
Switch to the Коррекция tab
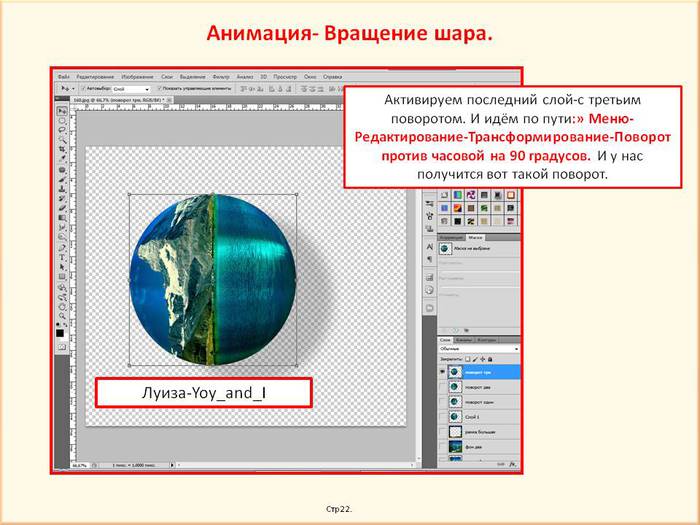[451, 238]
